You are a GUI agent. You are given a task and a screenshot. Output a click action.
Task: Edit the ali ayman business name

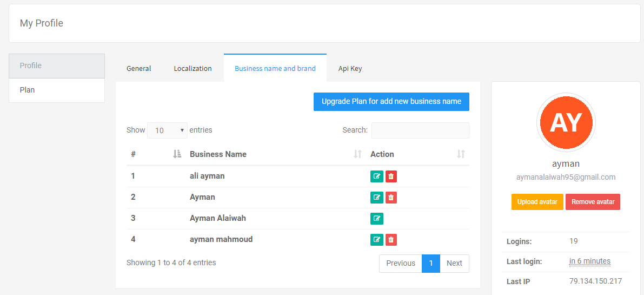(377, 176)
